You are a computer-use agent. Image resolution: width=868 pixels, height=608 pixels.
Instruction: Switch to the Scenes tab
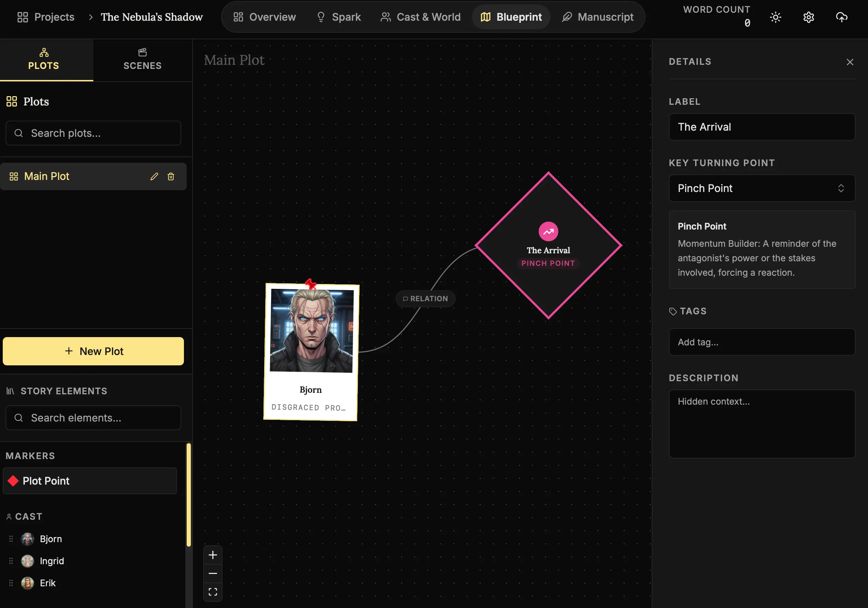(143, 60)
